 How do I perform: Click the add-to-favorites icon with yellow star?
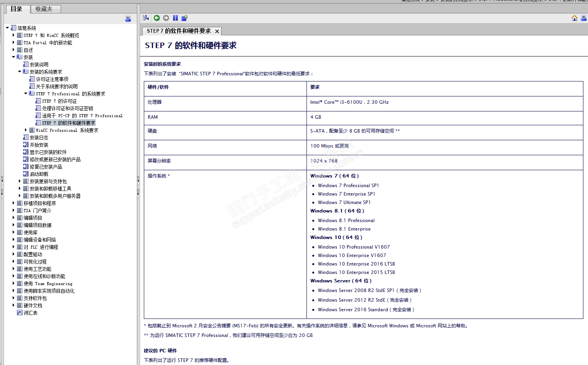click(x=185, y=18)
